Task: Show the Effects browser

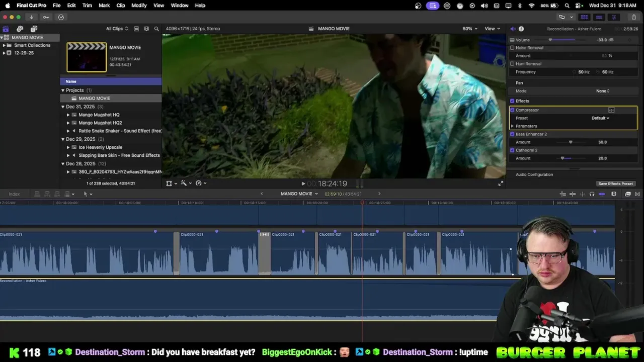Action: tap(628, 194)
